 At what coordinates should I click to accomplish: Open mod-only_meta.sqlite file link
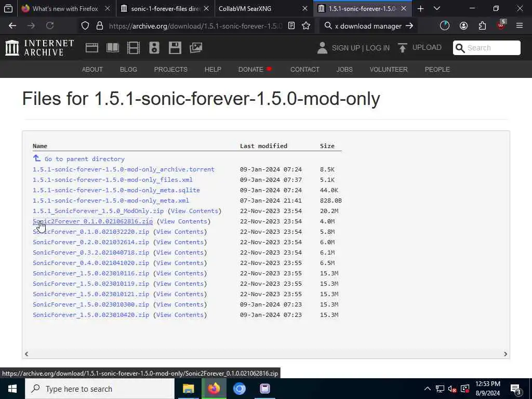116,190
